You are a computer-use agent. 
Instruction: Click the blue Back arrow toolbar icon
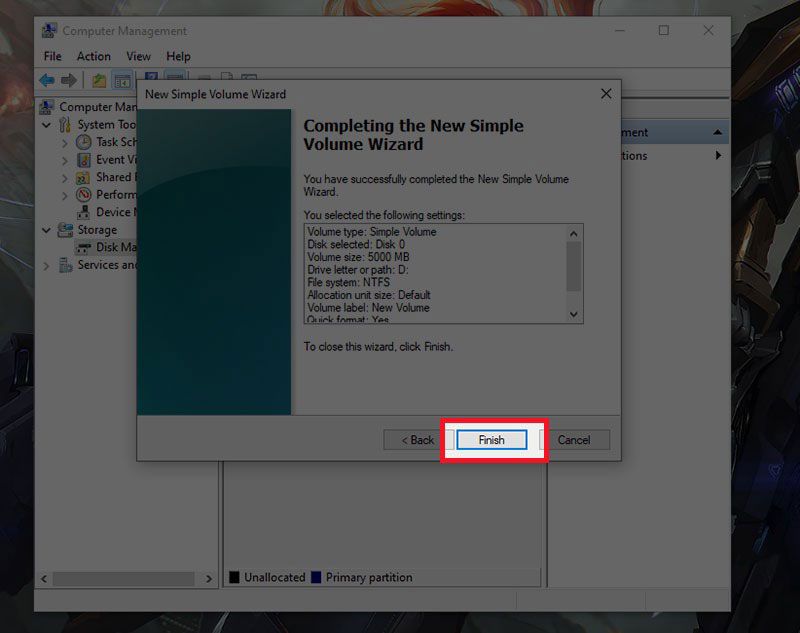[47, 80]
